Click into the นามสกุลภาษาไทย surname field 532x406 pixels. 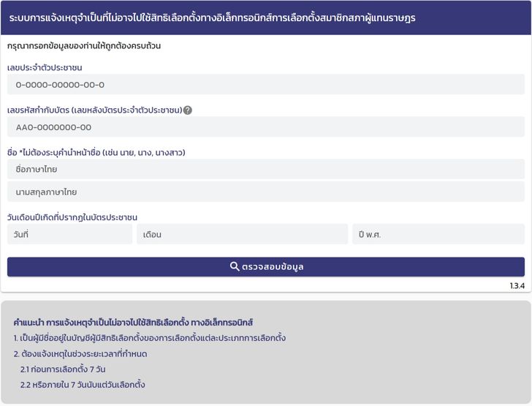[266, 192]
